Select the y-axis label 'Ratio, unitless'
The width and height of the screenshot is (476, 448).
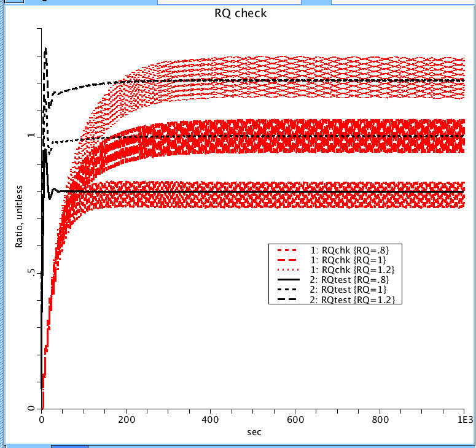tap(19, 217)
